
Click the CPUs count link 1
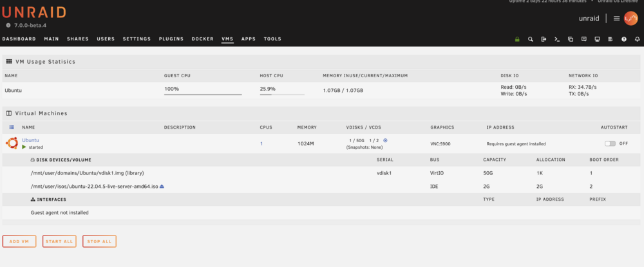261,143
